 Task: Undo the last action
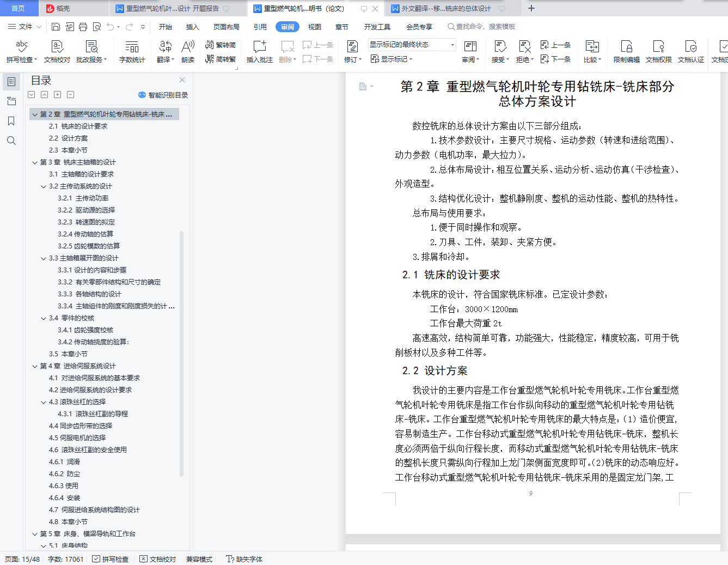click(x=111, y=27)
